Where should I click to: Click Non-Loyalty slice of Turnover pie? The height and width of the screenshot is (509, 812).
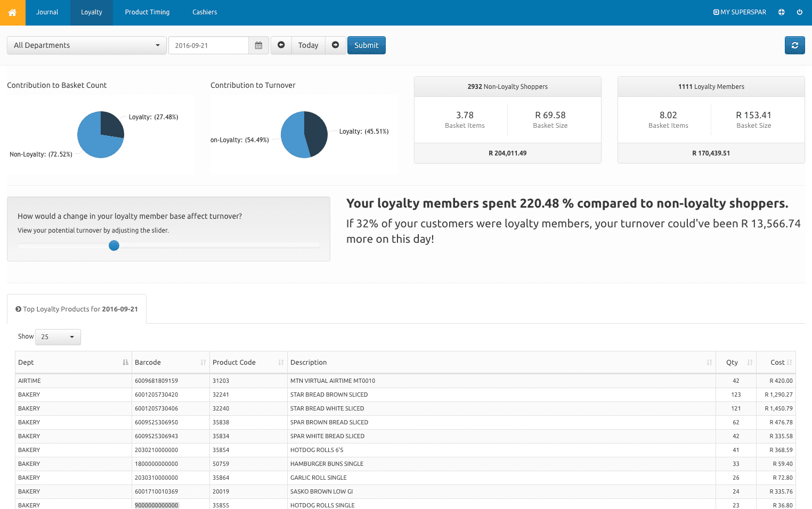[292, 136]
